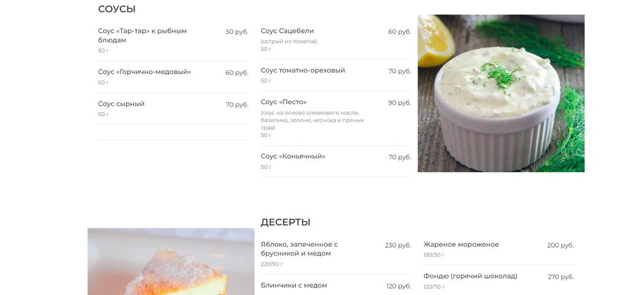
Task: Click the 230 руб. baked apple price
Action: (x=398, y=245)
